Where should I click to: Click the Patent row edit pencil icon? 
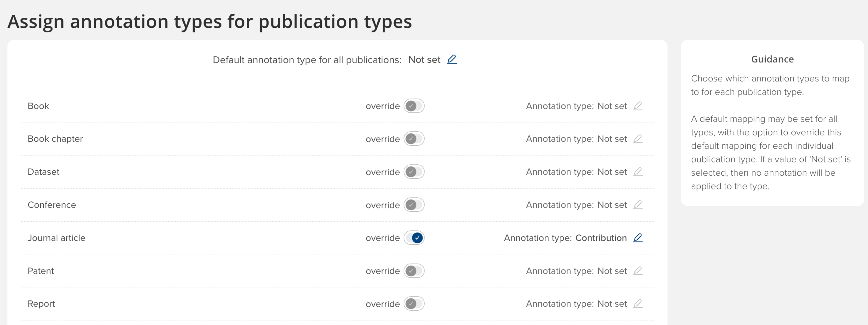pos(637,271)
